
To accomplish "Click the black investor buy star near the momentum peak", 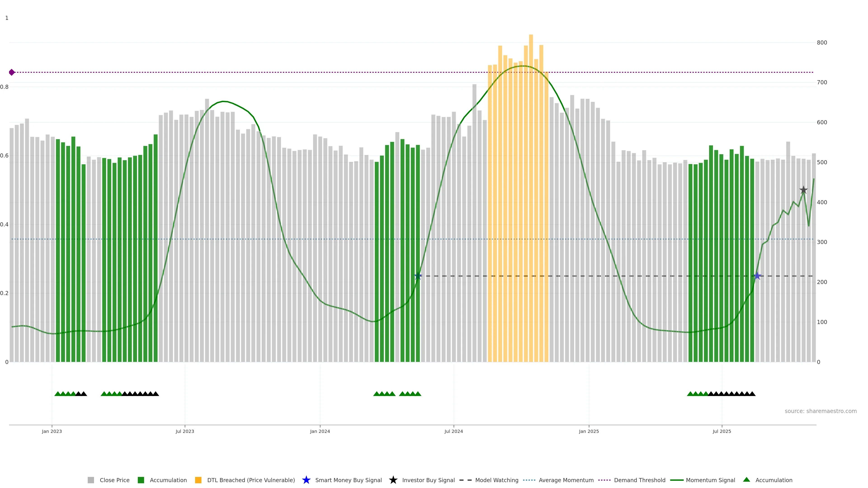I will (x=803, y=190).
